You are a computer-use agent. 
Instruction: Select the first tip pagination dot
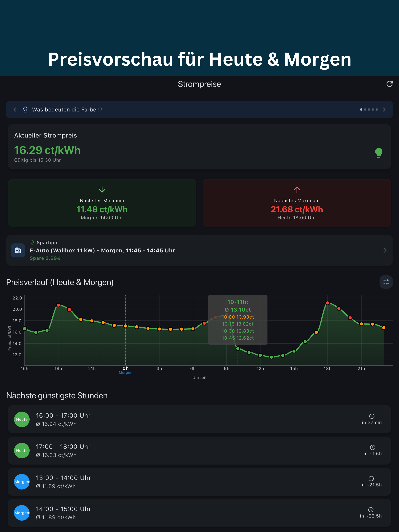coord(361,110)
